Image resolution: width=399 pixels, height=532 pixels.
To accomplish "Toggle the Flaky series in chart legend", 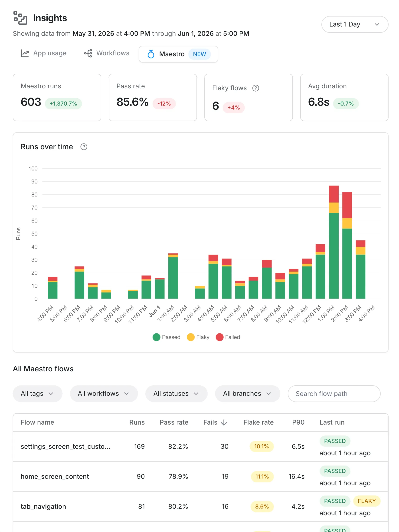I will (198, 337).
